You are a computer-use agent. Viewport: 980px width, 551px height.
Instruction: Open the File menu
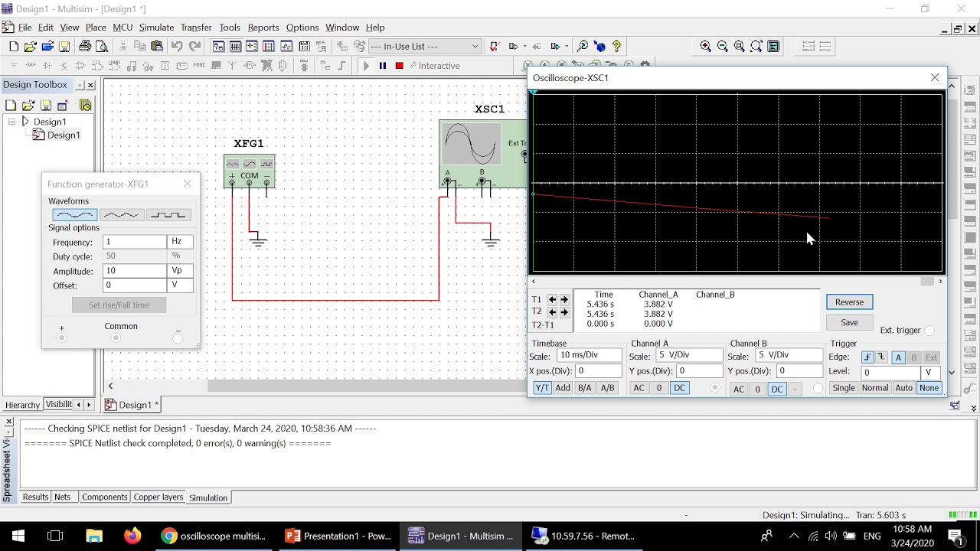point(25,28)
